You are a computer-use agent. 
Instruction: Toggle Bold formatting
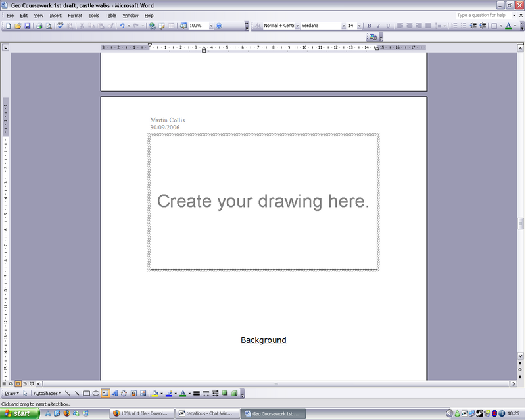(x=369, y=26)
